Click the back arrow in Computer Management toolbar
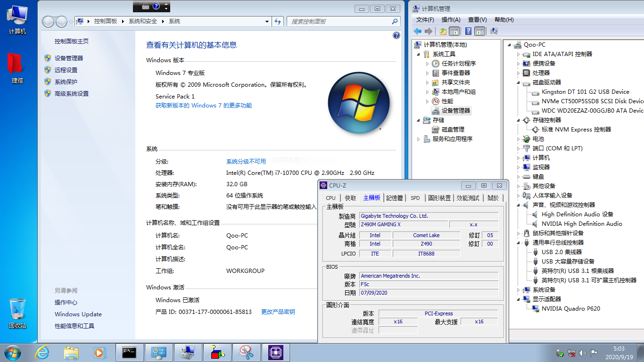 417,31
